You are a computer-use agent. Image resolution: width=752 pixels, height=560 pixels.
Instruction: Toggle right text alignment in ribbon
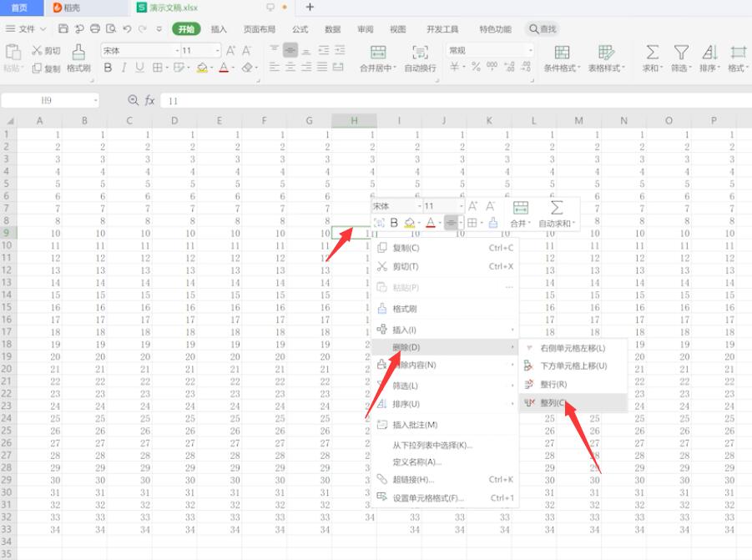(x=306, y=67)
